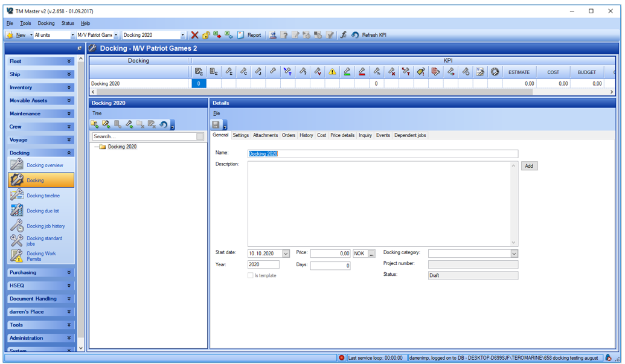Open Docking Work Permits
The width and height of the screenshot is (625, 364).
coord(41,256)
